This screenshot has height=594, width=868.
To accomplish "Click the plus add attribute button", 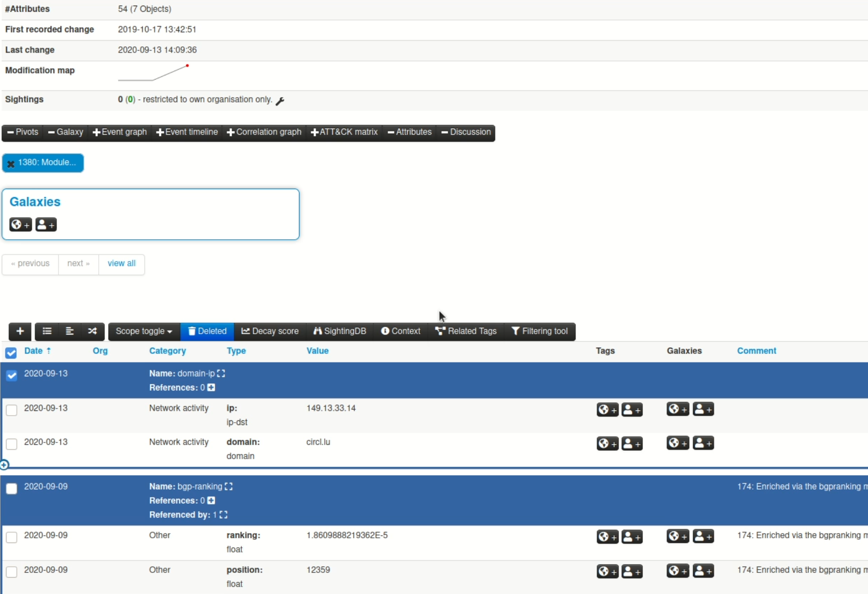I will (20, 331).
